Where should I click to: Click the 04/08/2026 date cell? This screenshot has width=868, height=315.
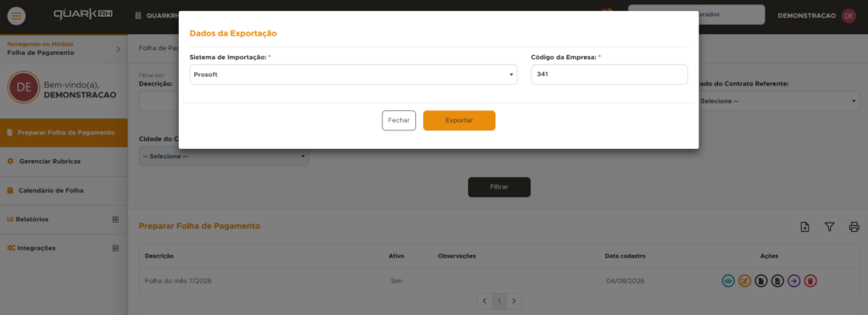[626, 281]
